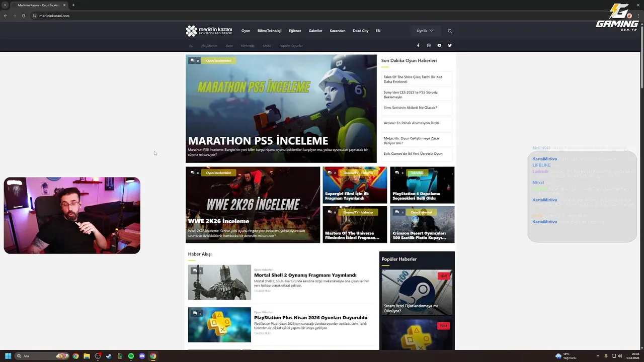Open the clock showing 20:46
644x362 pixels.
click(x=632, y=356)
